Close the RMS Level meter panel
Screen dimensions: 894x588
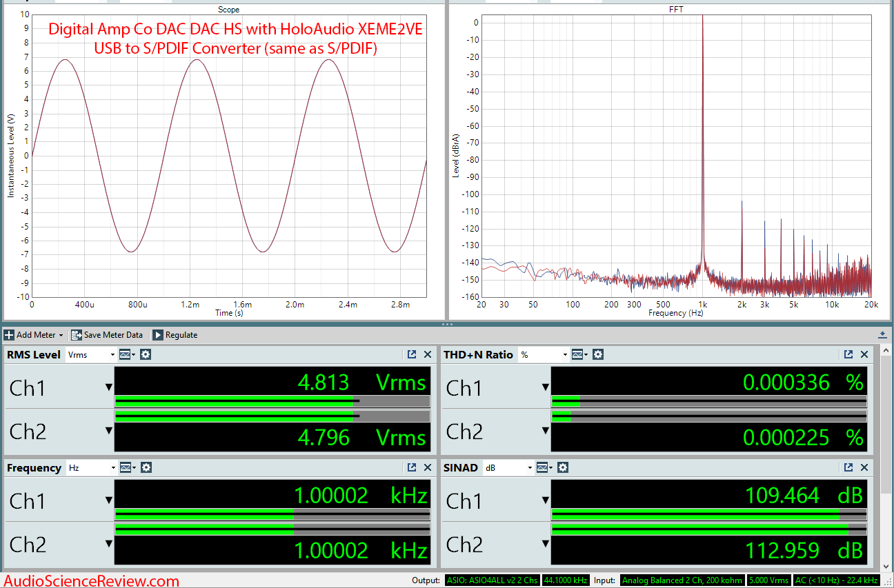[428, 354]
